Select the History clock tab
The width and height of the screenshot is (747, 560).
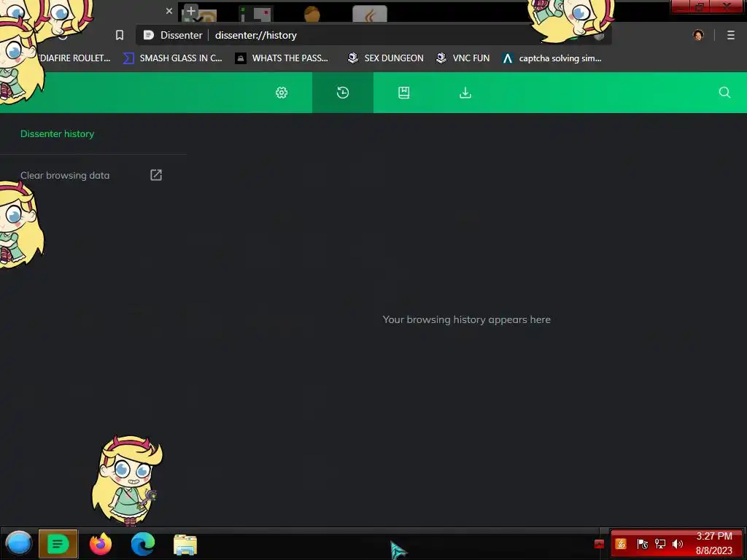(x=343, y=93)
